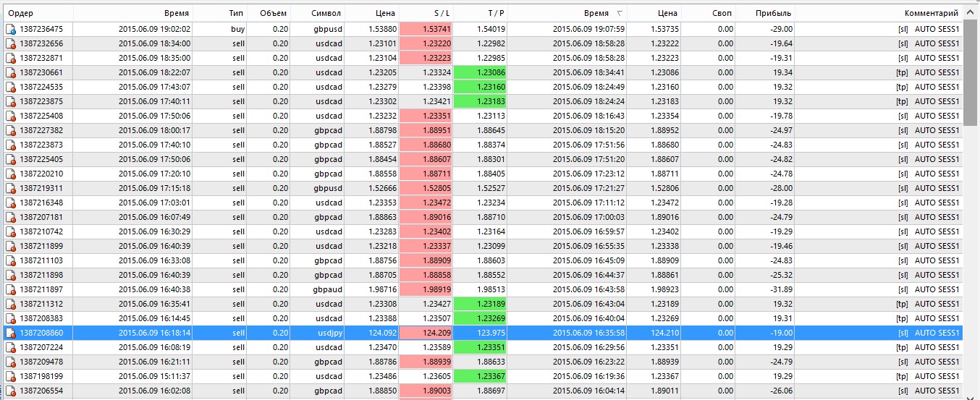The height and width of the screenshot is (400, 980).
Task: Click the red S/L cell 1.88951
Action: 427,131
